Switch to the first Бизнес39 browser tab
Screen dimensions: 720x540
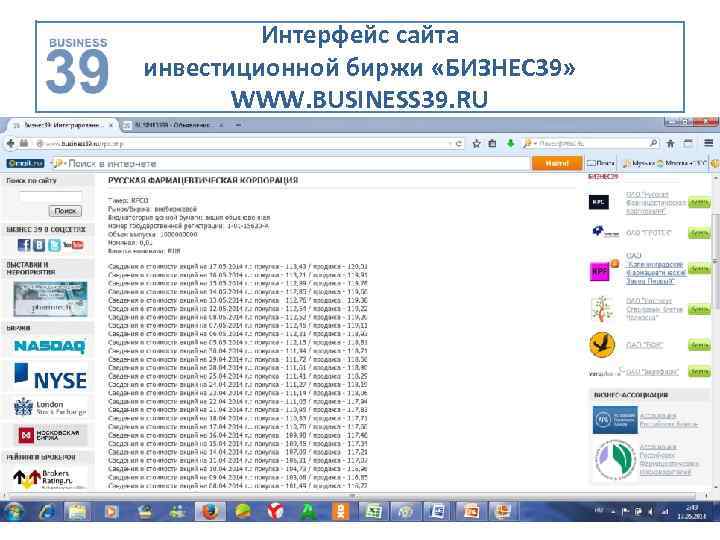[x=62, y=125]
